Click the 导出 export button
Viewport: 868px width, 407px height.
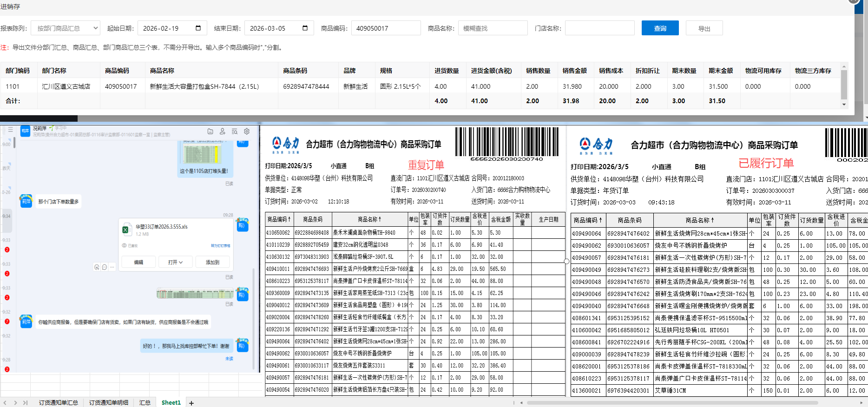click(x=704, y=28)
